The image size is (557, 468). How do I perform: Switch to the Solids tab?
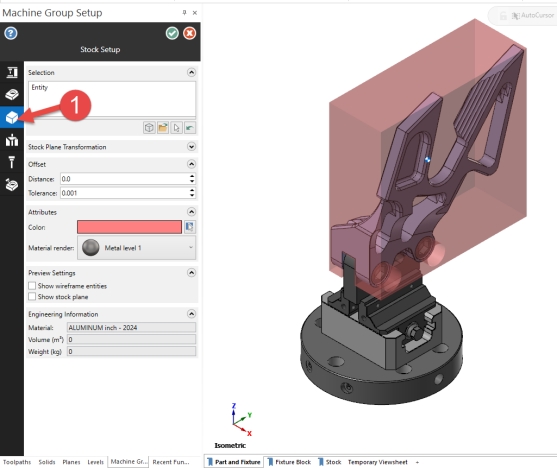pos(47,462)
